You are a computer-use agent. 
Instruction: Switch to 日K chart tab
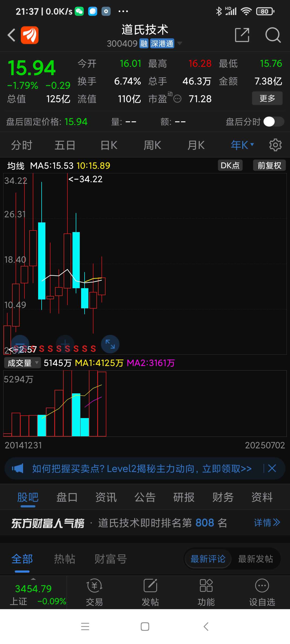tap(109, 145)
